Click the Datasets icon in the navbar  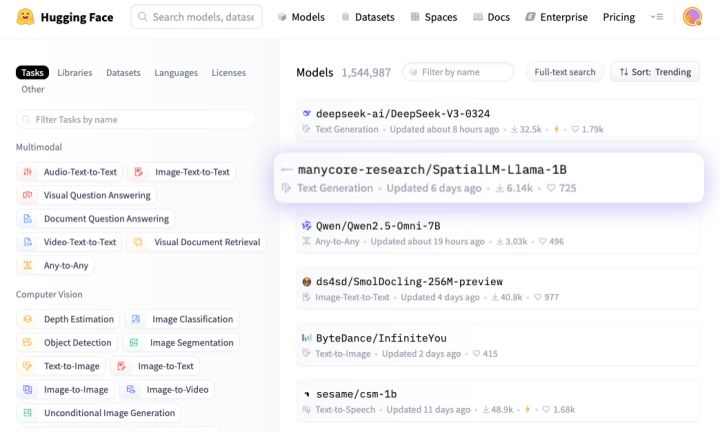click(x=345, y=17)
